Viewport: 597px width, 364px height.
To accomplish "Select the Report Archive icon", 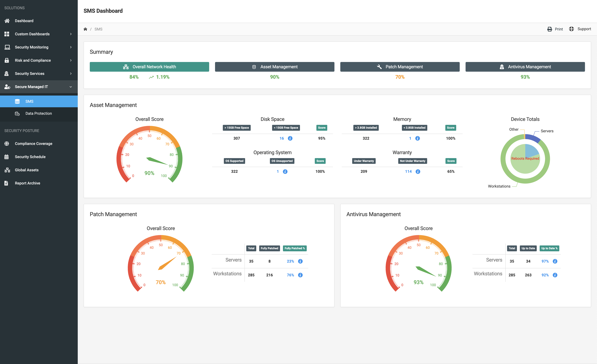I will (7, 183).
